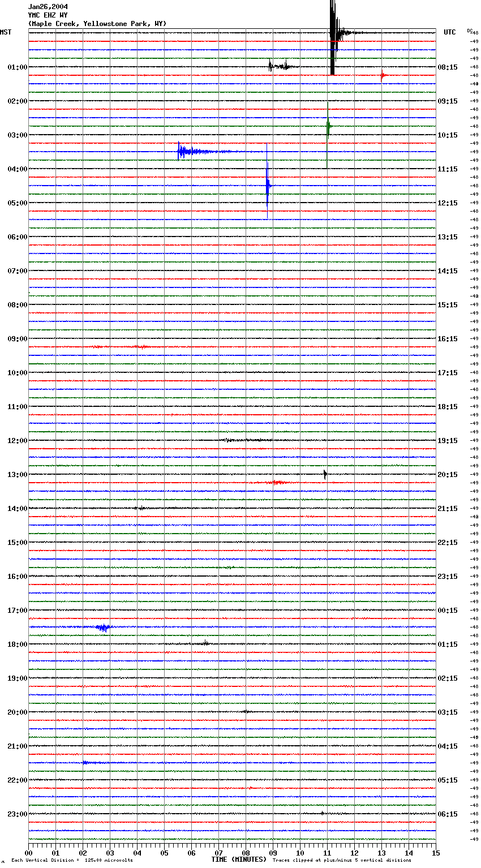The width and height of the screenshot is (481, 868).
Task: Click the "18:15" UTC row label
Action: point(448,407)
